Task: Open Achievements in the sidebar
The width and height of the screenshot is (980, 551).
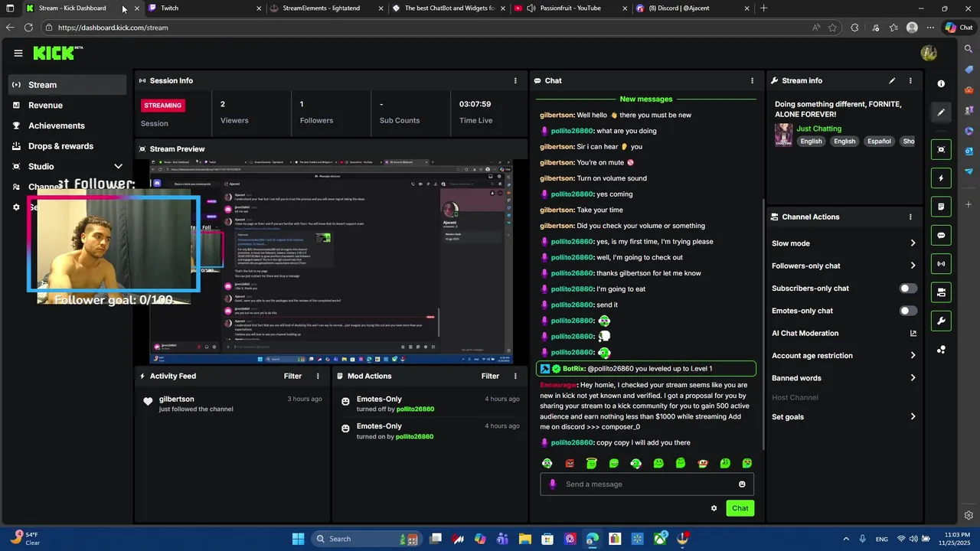Action: pos(67,126)
